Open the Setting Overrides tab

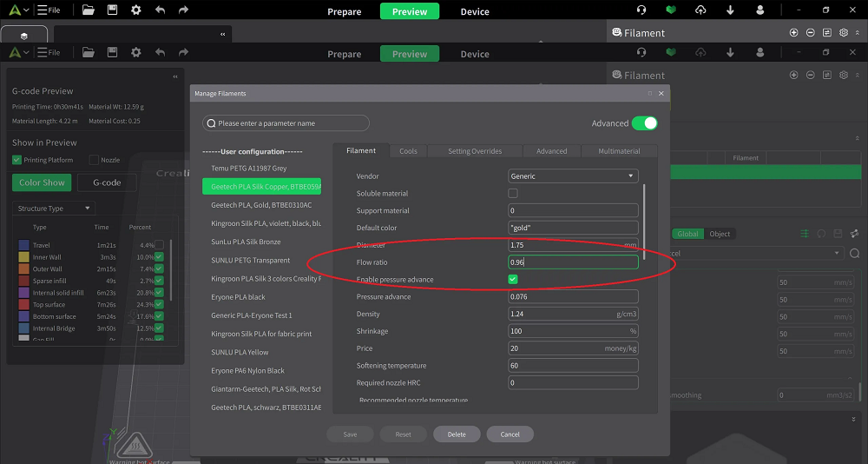click(x=474, y=151)
